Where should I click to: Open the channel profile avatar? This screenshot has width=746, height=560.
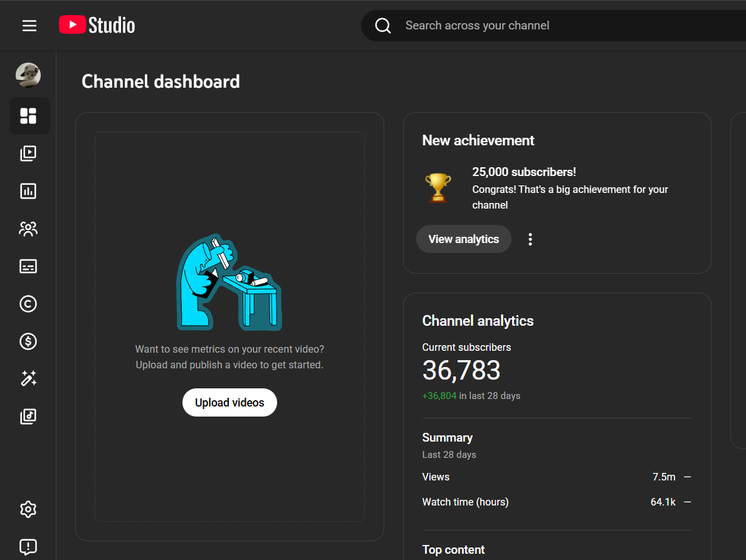point(28,75)
